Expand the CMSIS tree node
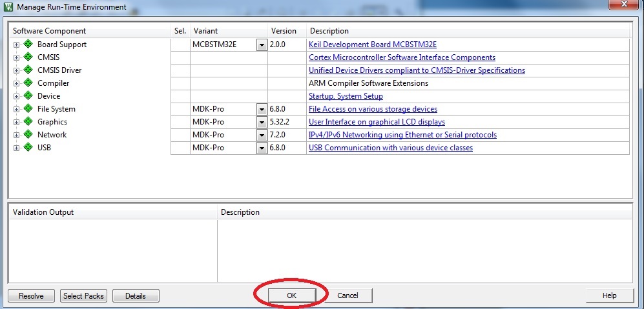The image size is (644, 309). (16, 58)
